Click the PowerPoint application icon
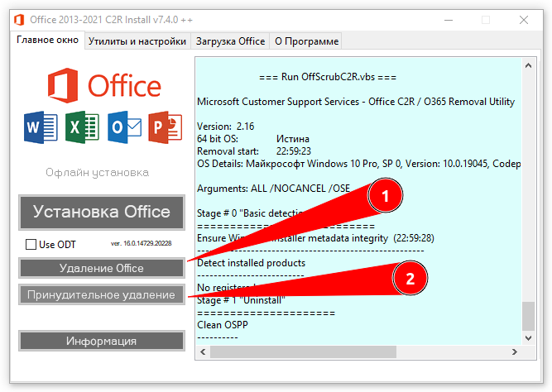This screenshot has width=552, height=392. pos(166,127)
